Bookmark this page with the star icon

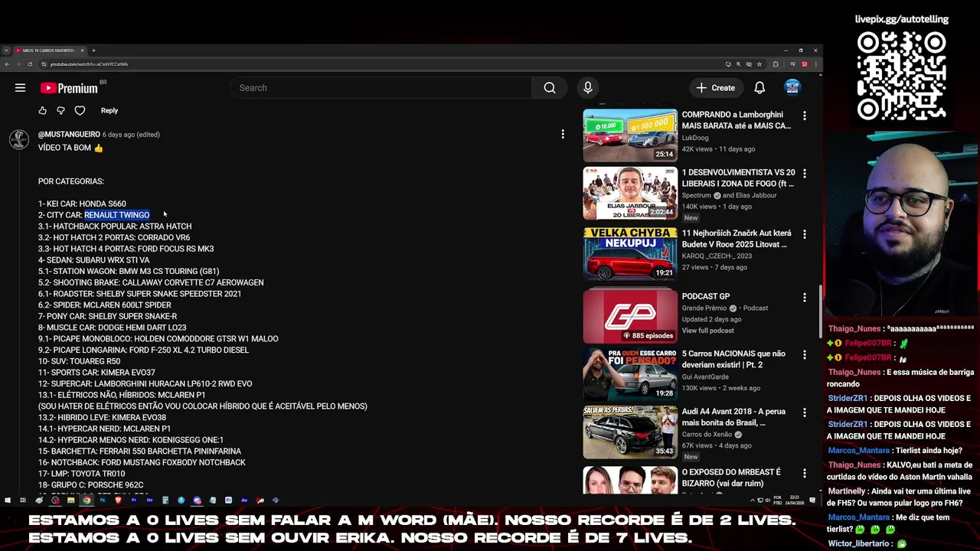point(759,64)
